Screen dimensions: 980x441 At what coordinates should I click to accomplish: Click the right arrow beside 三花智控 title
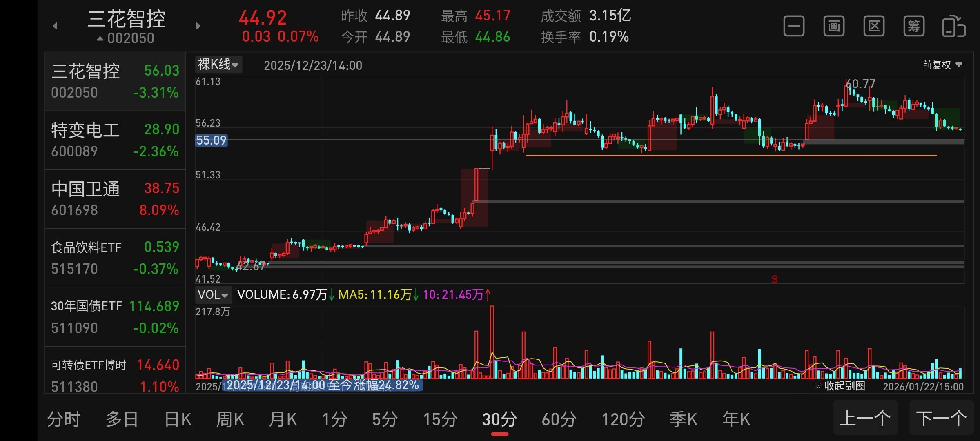pyautogui.click(x=198, y=26)
